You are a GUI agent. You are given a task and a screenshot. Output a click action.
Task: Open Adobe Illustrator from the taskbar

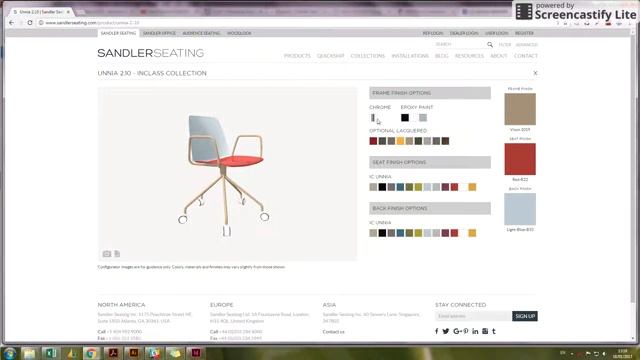133,353
